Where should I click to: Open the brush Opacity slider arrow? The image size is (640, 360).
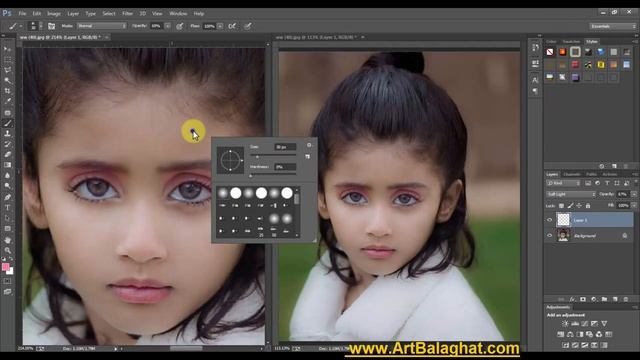[x=167, y=26]
